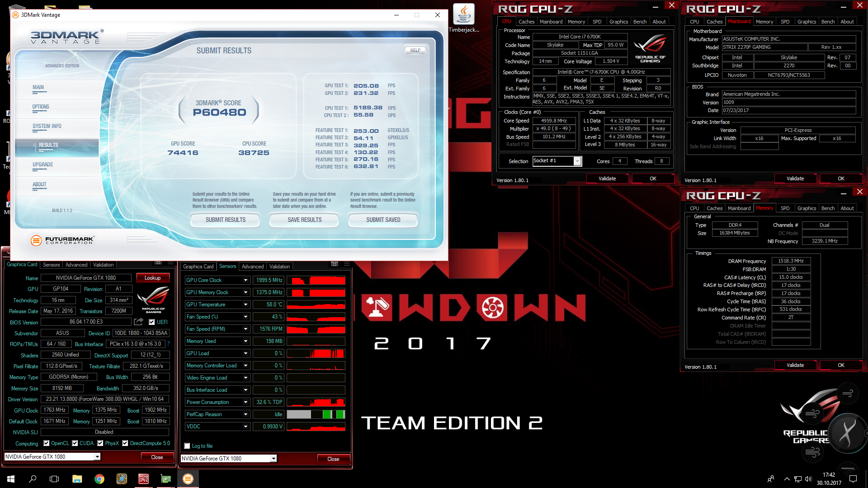Click the Futuremark logo in 3DMark Vantage

coord(62,240)
